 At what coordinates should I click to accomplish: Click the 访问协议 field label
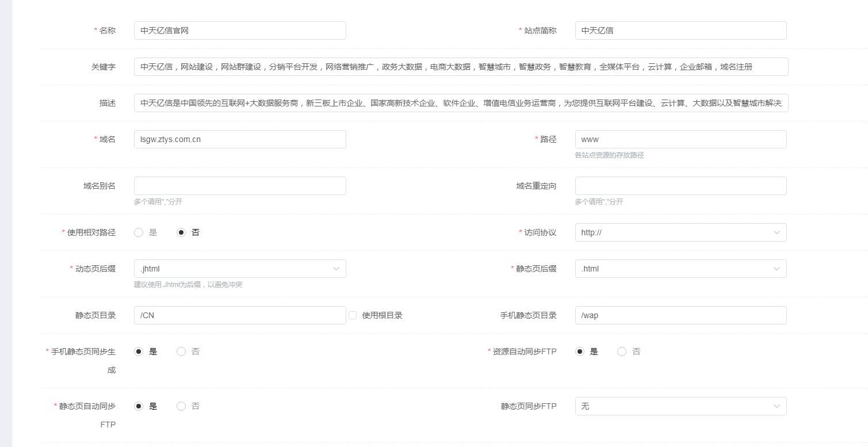pos(540,232)
